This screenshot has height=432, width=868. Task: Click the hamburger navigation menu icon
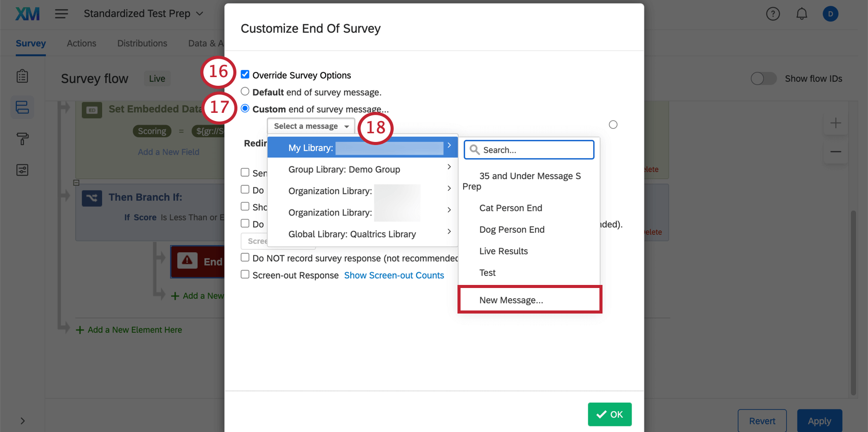click(61, 14)
